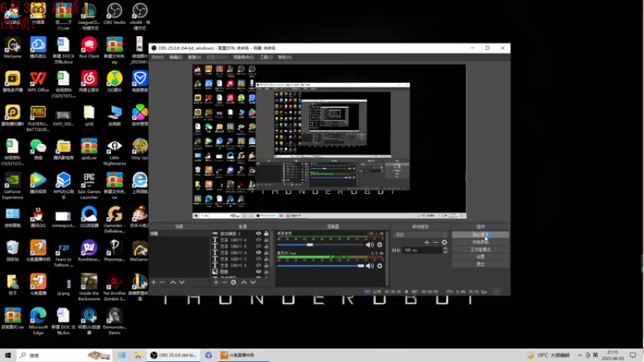
Task: Decrease transition duration with down arrow
Action: tap(445, 252)
